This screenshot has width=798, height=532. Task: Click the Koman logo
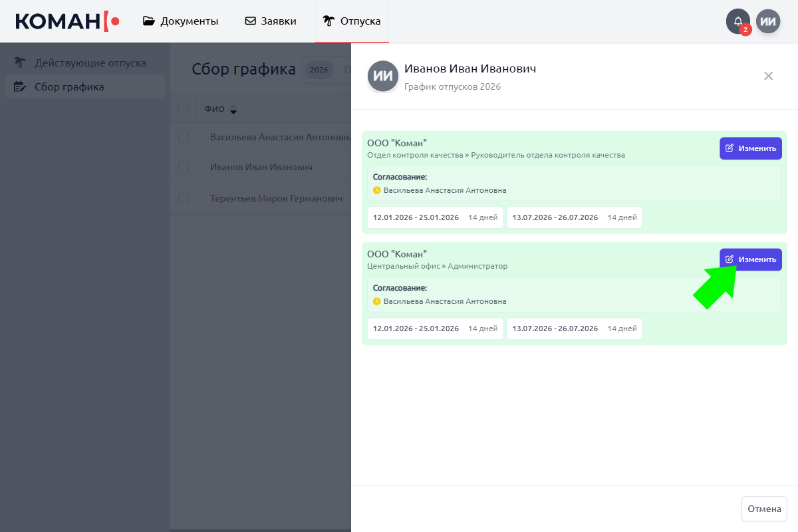point(67,21)
